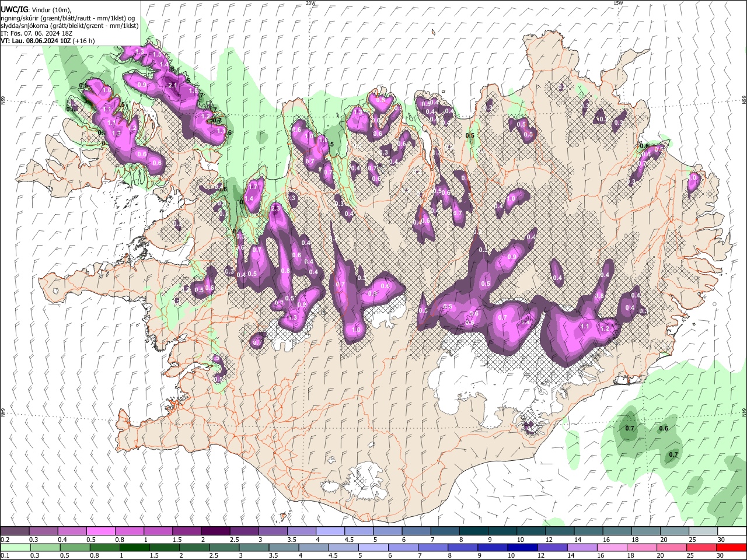Click the '(+16 h)' forecast offset text
The height and width of the screenshot is (560, 747).
pyautogui.click(x=84, y=41)
